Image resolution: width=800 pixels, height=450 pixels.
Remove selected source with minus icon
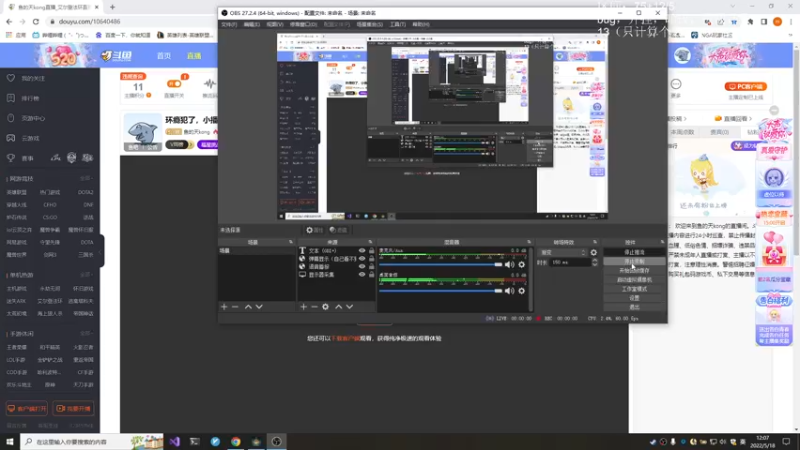point(314,307)
